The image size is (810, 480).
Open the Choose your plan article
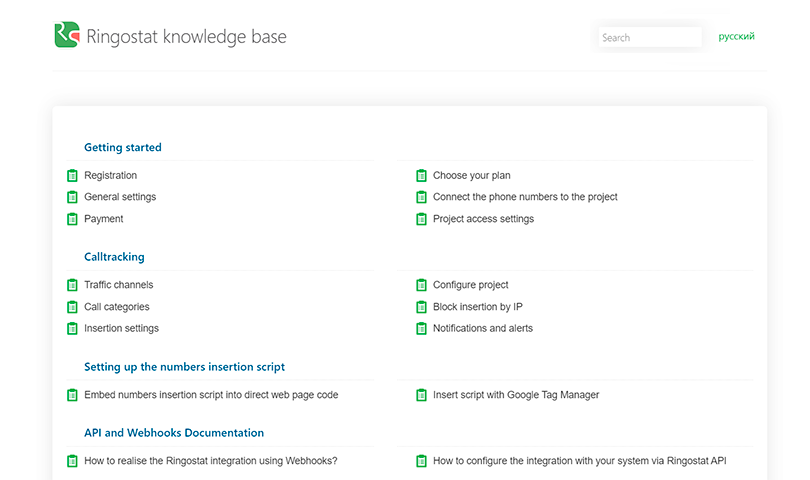pos(472,175)
